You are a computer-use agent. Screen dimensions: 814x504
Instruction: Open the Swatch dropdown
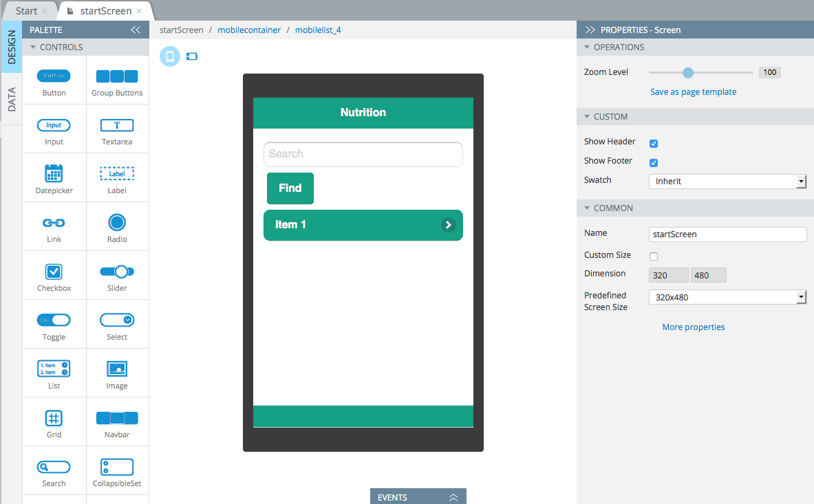click(x=727, y=182)
